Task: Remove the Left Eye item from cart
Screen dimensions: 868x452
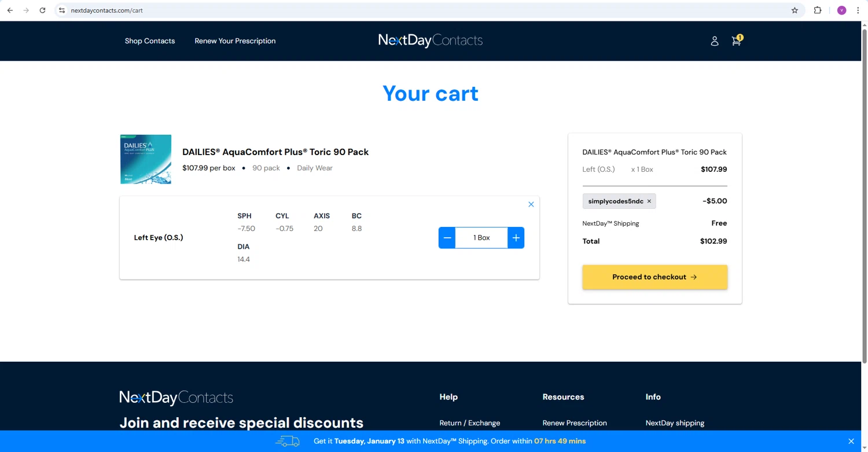Action: click(x=531, y=204)
